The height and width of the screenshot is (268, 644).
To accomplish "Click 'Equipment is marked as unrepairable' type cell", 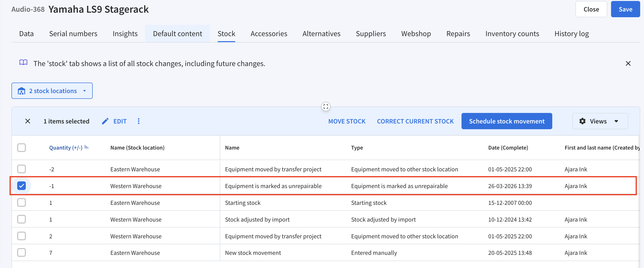I will 399,186.
